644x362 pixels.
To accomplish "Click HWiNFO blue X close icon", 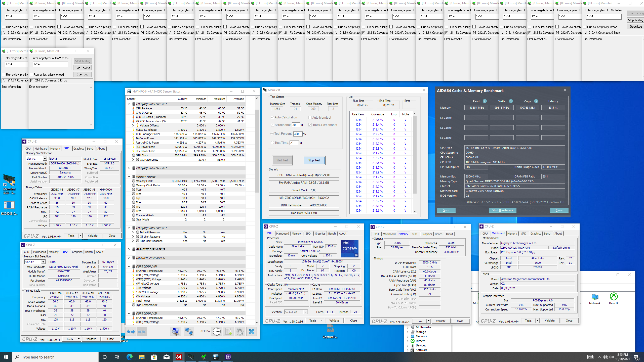I will pyautogui.click(x=251, y=332).
